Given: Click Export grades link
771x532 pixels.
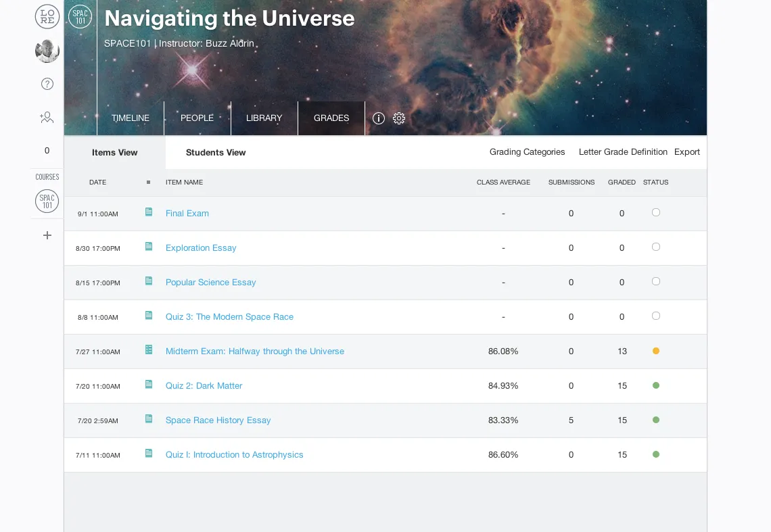Looking at the screenshot, I should 687,152.
